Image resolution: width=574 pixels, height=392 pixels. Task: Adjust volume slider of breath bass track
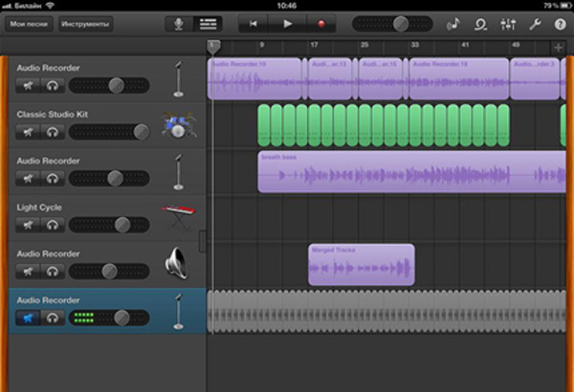pos(109,179)
